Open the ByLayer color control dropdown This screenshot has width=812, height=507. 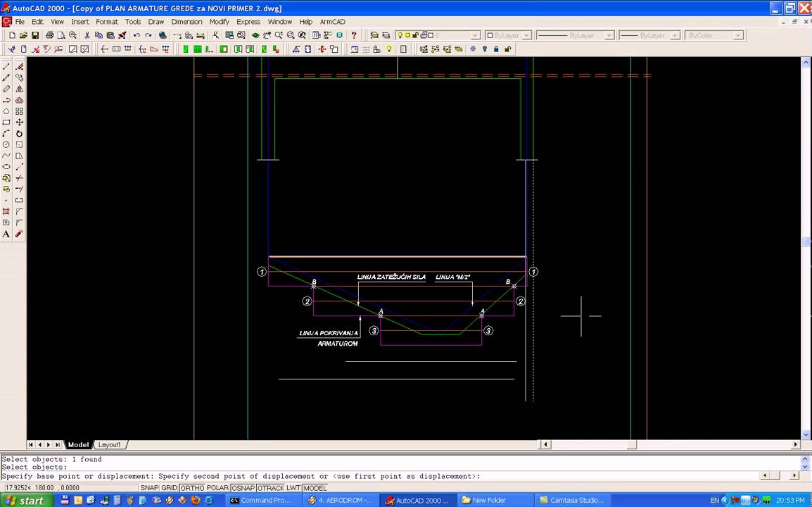(x=526, y=35)
